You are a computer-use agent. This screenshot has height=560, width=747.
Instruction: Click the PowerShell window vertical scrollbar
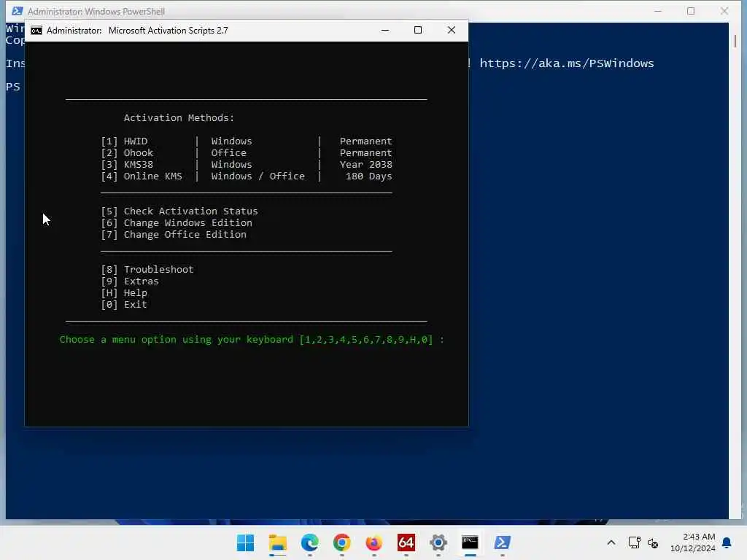coord(735,271)
